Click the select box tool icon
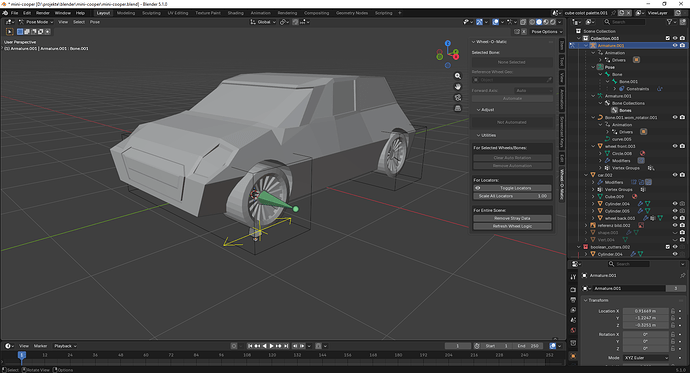This screenshot has width=690, height=373. point(9,32)
